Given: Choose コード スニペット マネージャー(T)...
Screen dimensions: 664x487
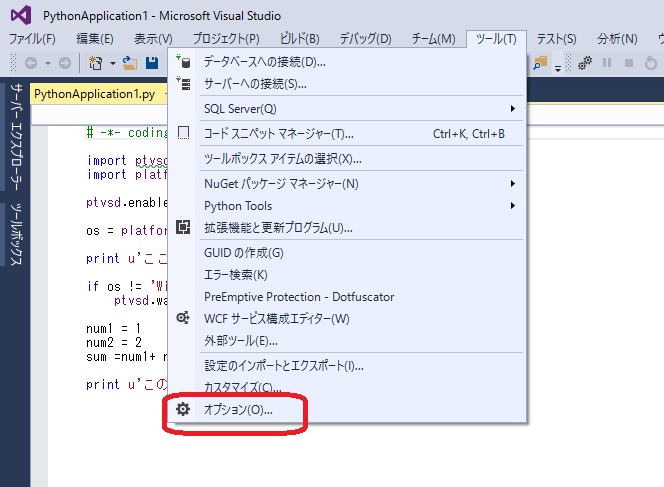Looking at the screenshot, I should point(347,134).
